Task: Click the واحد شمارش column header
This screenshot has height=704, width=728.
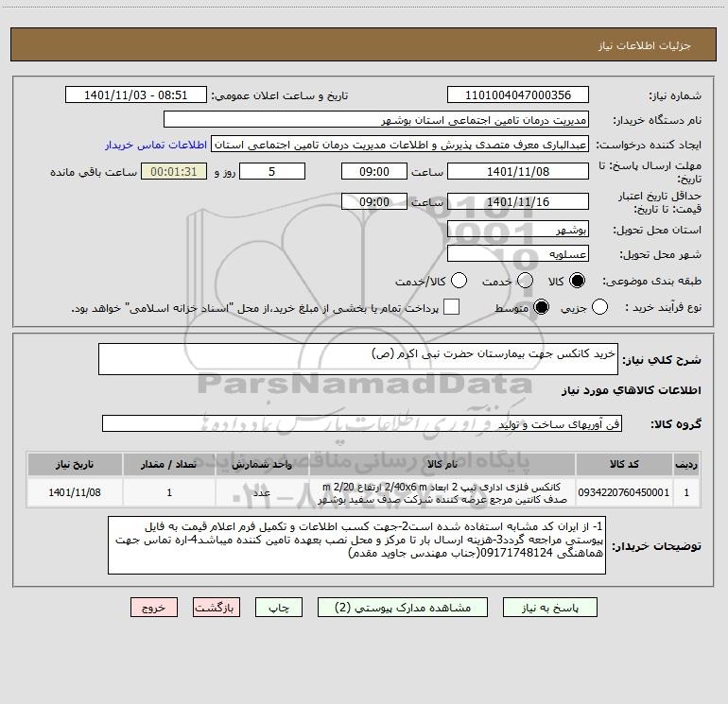Action: pyautogui.click(x=262, y=465)
